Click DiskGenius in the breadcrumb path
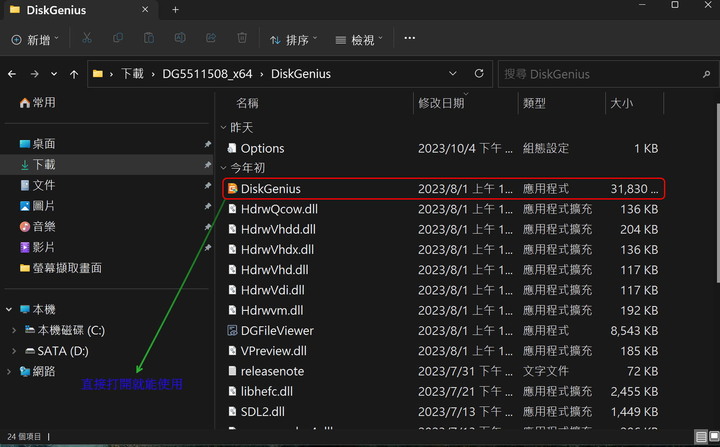 pos(301,74)
